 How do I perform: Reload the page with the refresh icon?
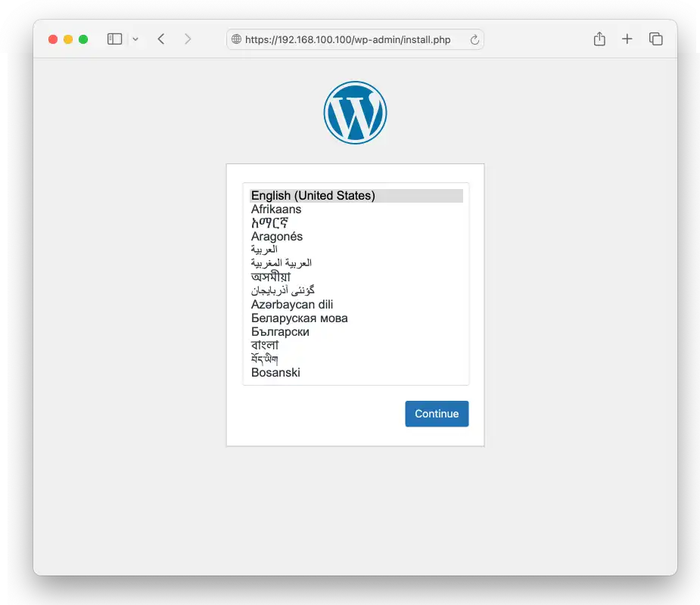(x=474, y=40)
